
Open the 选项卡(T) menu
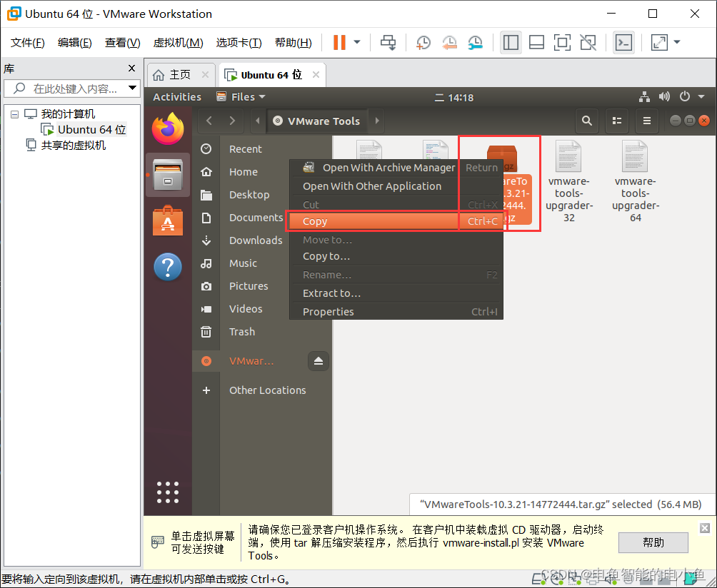tap(239, 43)
